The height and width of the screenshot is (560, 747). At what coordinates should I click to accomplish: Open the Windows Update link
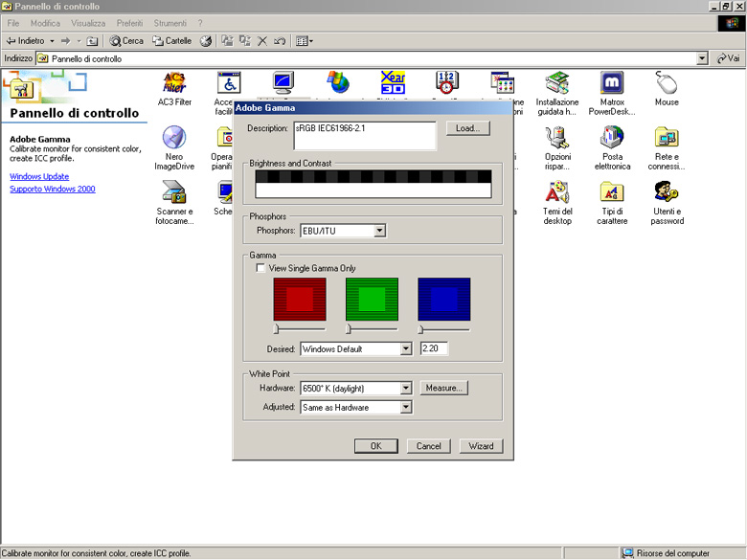pyautogui.click(x=39, y=177)
